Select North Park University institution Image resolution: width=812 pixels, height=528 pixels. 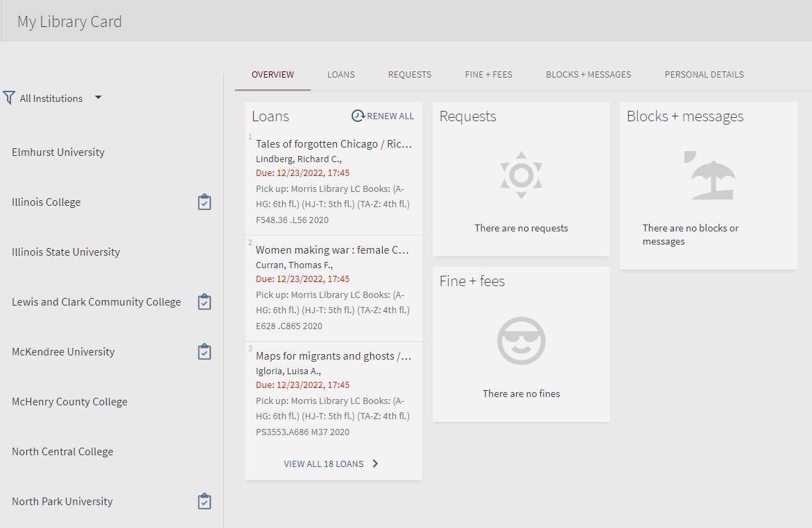62,502
